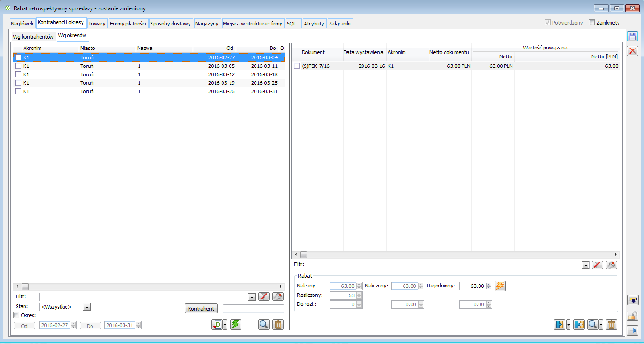Click the Od button

pyautogui.click(x=24, y=326)
